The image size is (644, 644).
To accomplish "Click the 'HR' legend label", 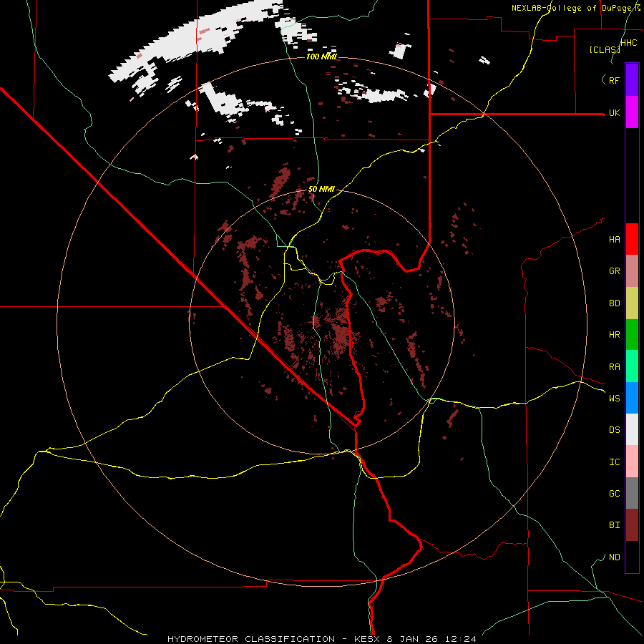I will 614,335.
